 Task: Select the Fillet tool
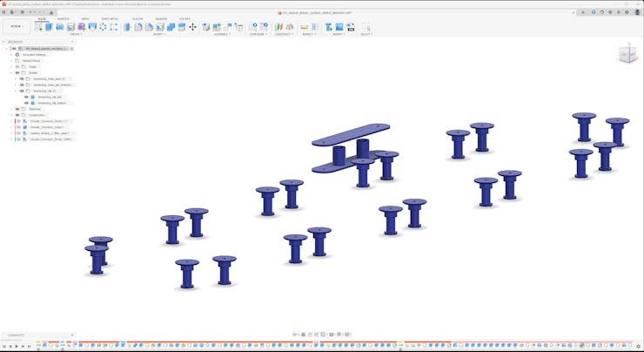click(138, 27)
